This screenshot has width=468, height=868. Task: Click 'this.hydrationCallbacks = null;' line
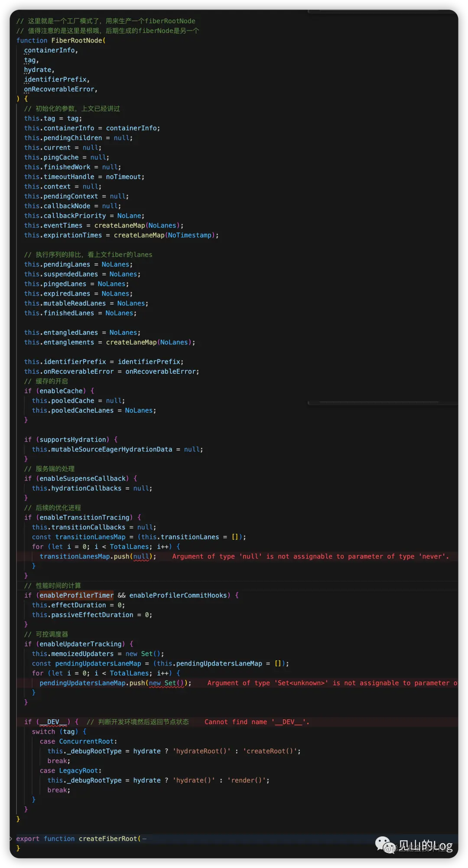tap(92, 488)
